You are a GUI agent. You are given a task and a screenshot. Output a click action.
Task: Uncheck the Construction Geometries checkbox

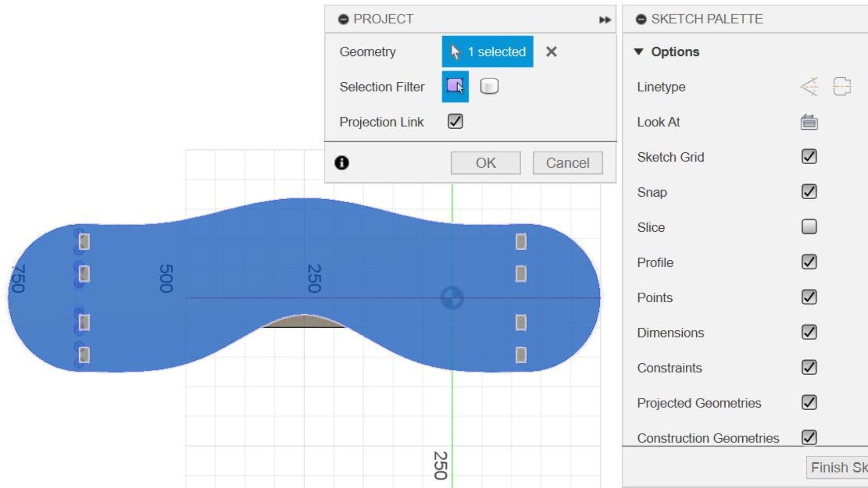809,437
